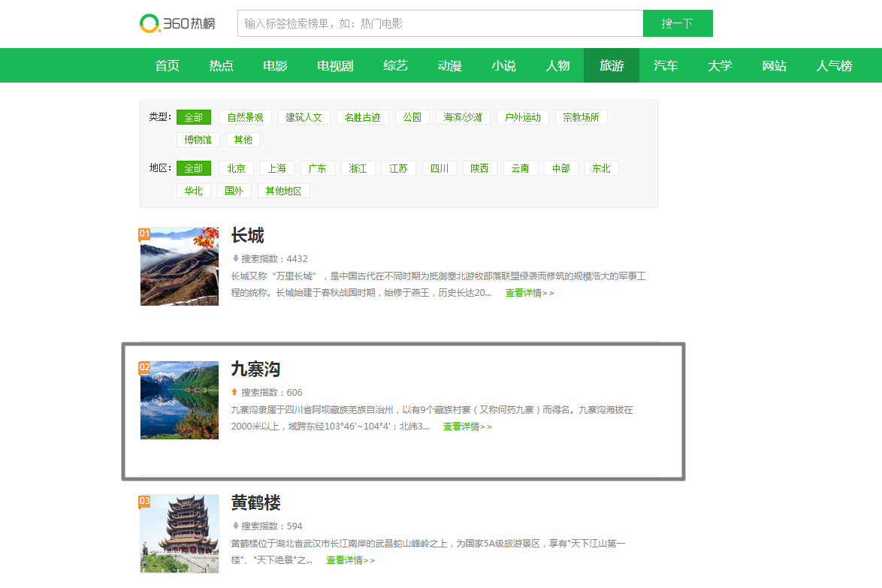Click 查看详情 for 九寨沟
This screenshot has width=882, height=588.
coord(467,427)
